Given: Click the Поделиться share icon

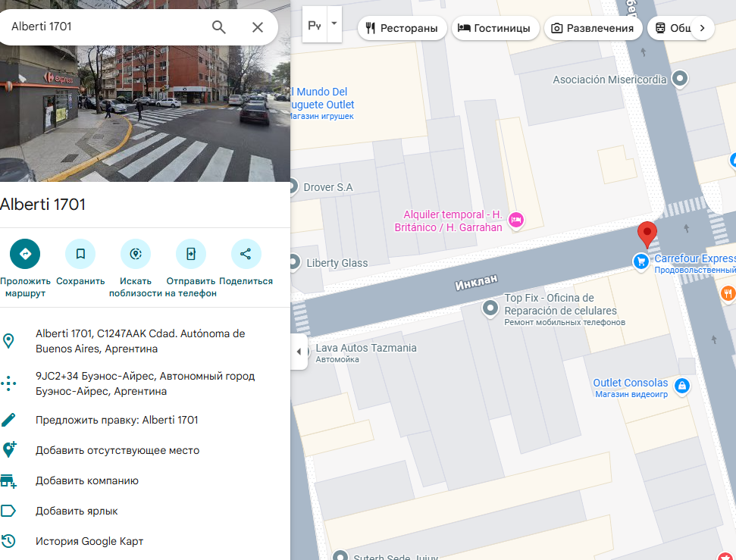Looking at the screenshot, I should point(246,254).
